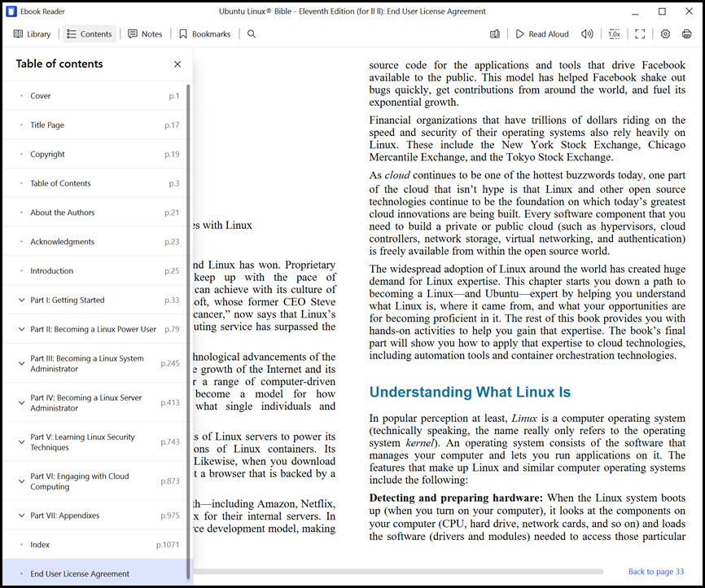Click the Ebook Reader app icon
Image resolution: width=705 pixels, height=588 pixels.
pyautogui.click(x=11, y=11)
